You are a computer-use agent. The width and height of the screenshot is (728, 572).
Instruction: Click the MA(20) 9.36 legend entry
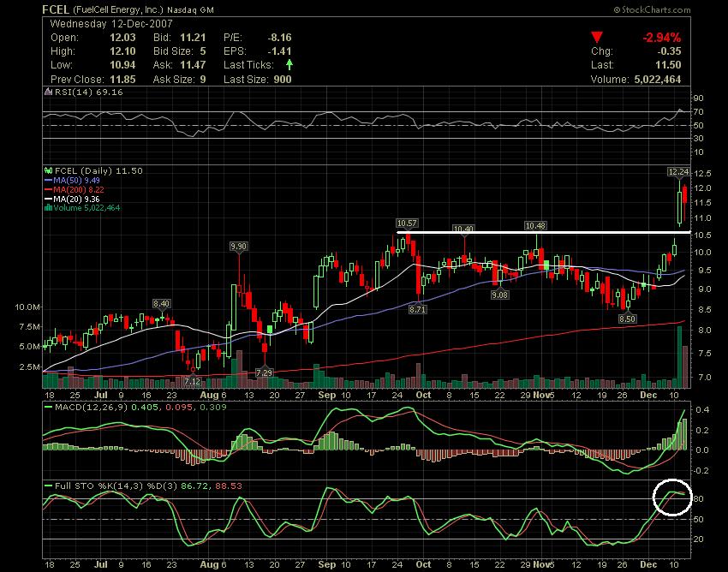tap(76, 199)
